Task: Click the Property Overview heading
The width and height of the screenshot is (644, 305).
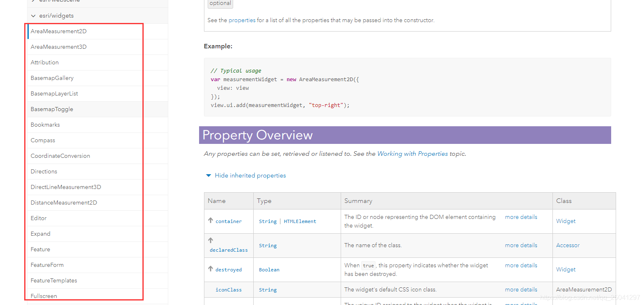Action: coord(257,135)
